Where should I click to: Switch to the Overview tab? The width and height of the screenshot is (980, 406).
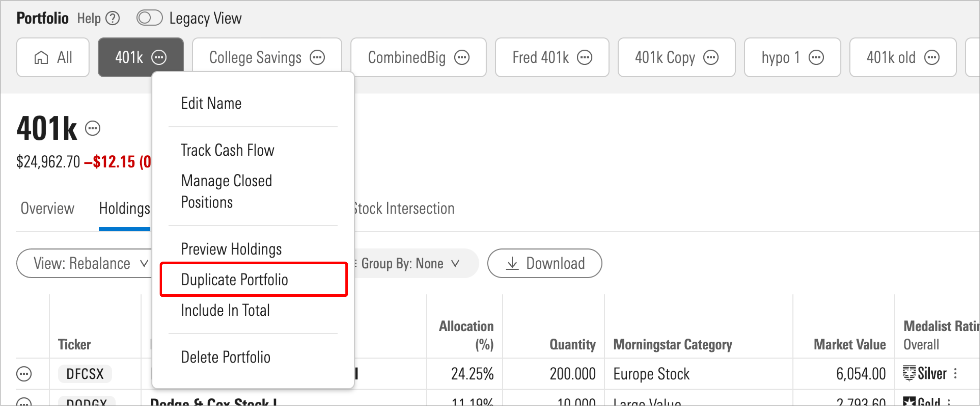47,208
